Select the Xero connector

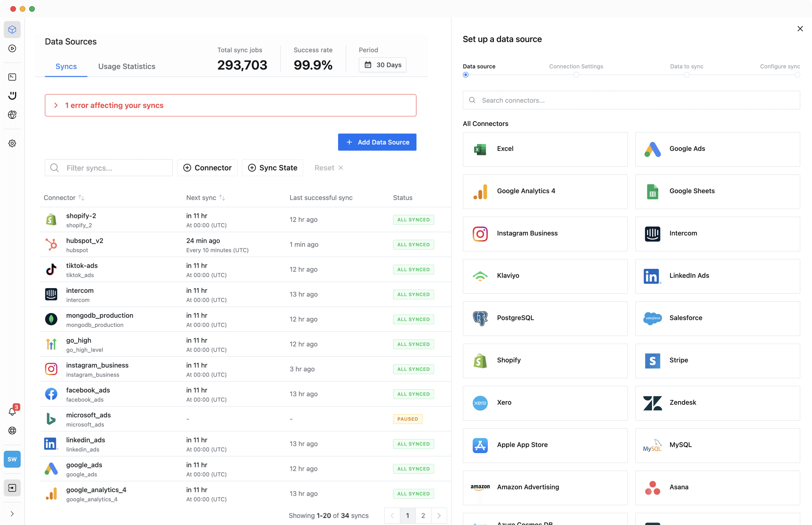click(x=545, y=403)
